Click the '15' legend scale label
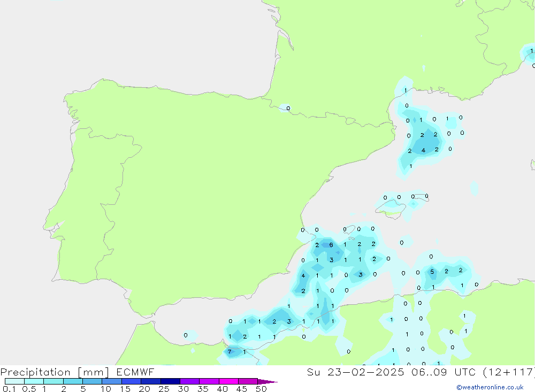The image size is (535, 392). click(125, 389)
